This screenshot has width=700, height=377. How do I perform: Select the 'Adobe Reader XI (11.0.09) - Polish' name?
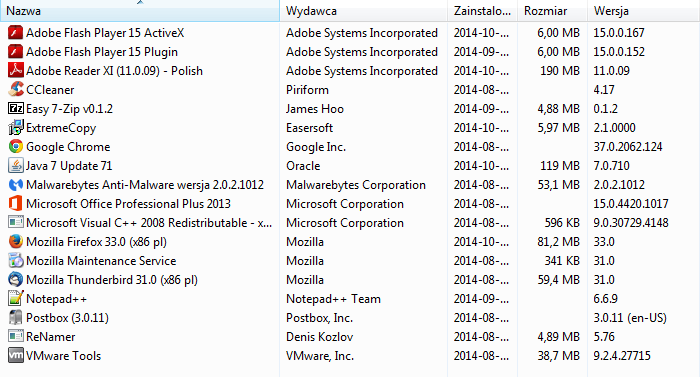[114, 71]
